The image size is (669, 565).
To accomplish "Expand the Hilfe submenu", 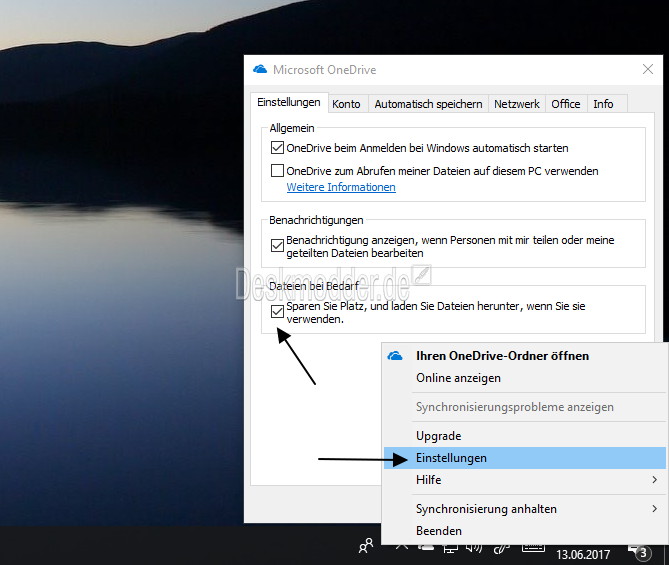I will tap(525, 480).
